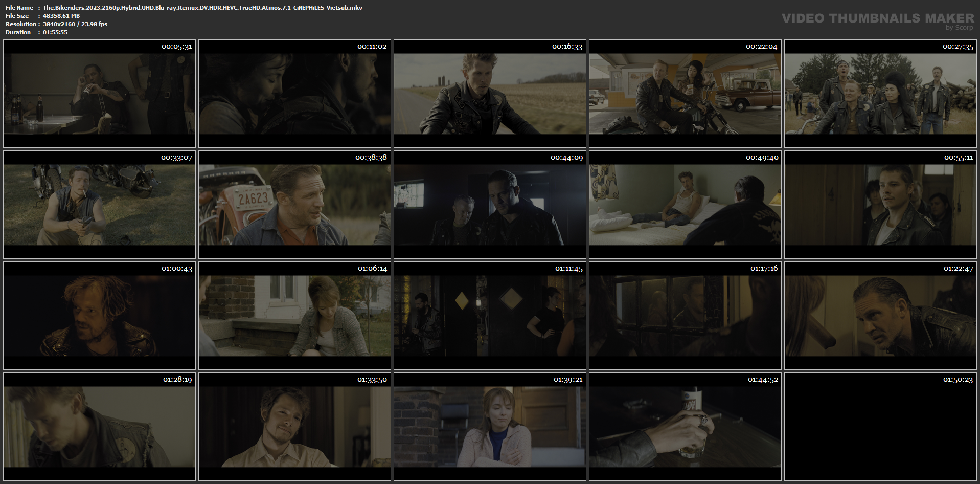
Task: Choose the black frame stamped 01:50:23
Action: [x=880, y=427]
